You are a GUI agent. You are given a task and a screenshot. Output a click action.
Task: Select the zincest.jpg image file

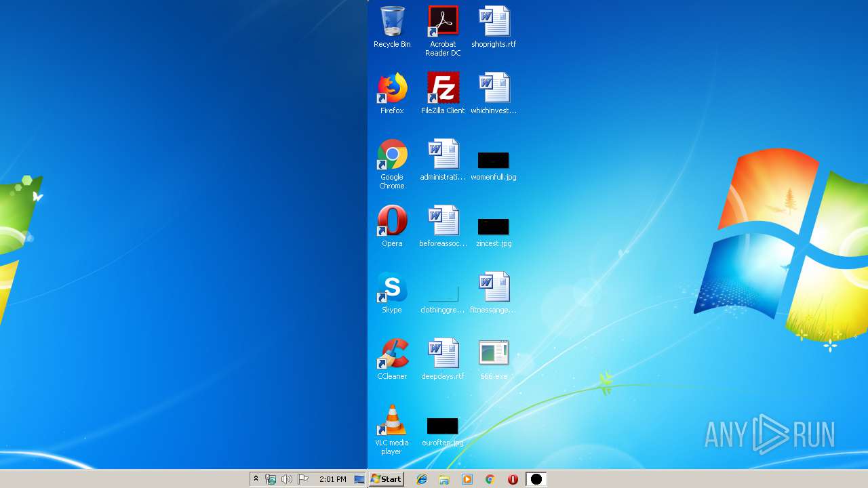click(x=494, y=232)
